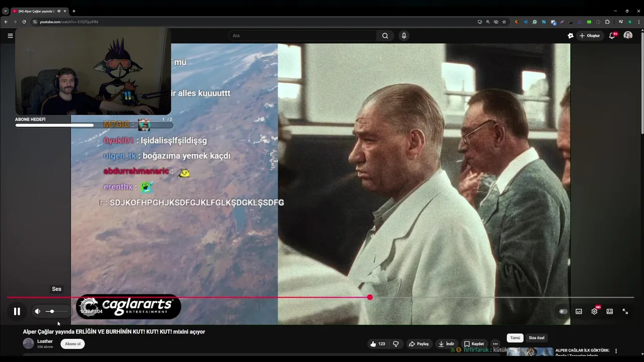Toggle the autoplay switch

click(x=563, y=311)
